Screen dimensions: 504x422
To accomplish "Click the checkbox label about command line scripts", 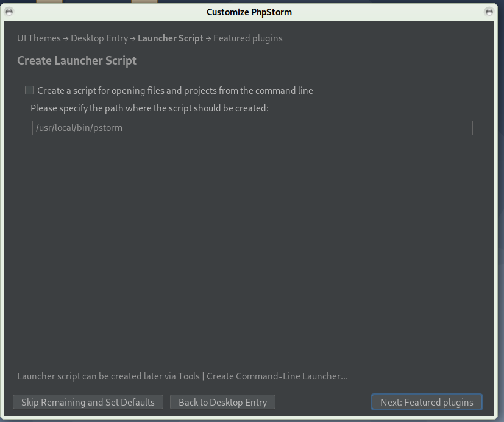I will pyautogui.click(x=175, y=91).
